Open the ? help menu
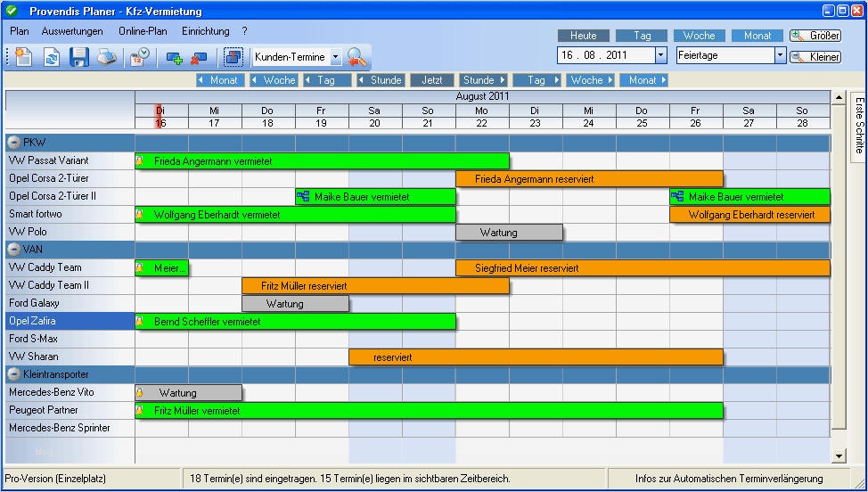868x492 pixels. 245,31
